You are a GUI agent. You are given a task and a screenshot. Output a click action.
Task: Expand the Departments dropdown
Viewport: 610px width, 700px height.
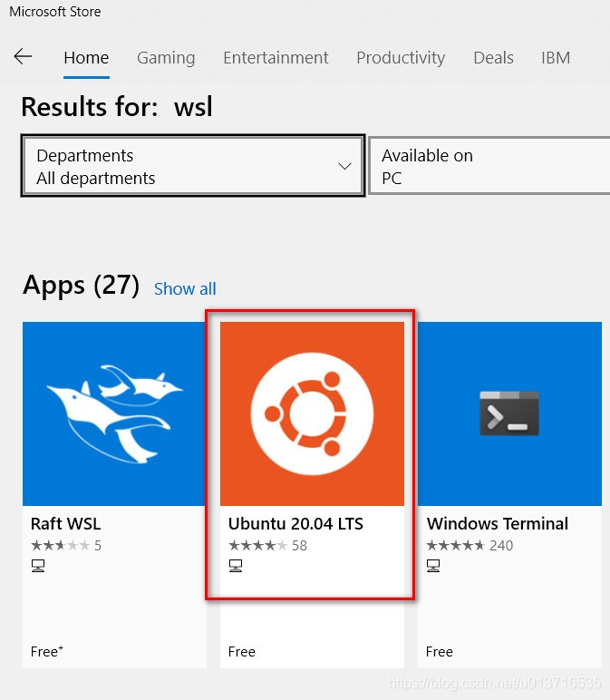pos(193,166)
